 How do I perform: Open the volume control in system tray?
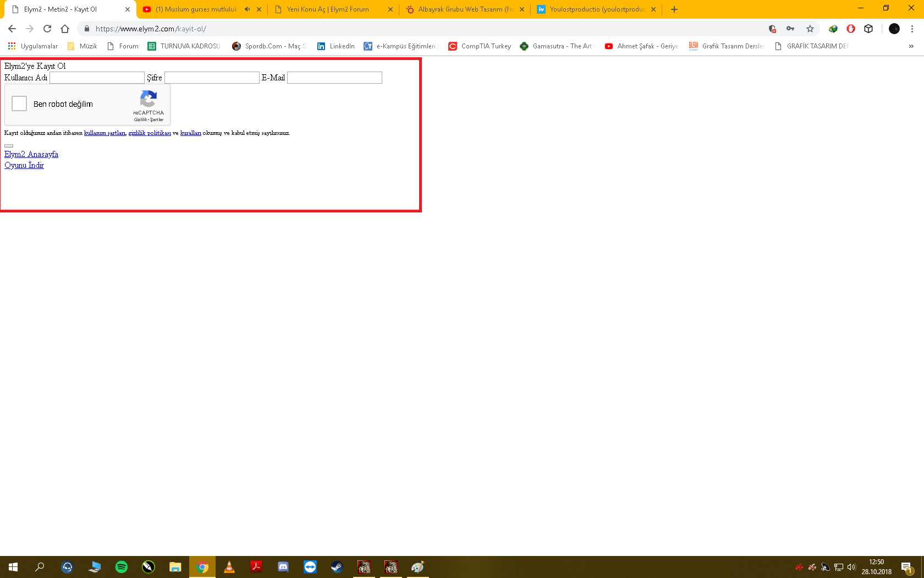pyautogui.click(x=851, y=567)
